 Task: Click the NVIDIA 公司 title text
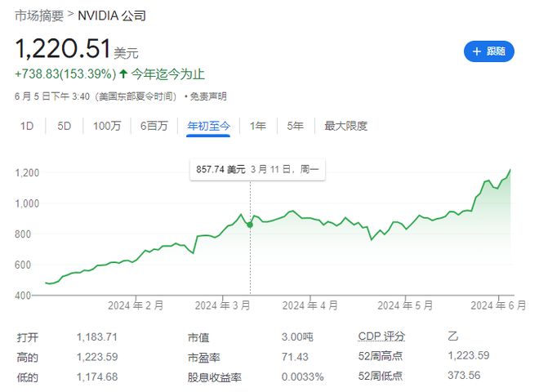112,16
